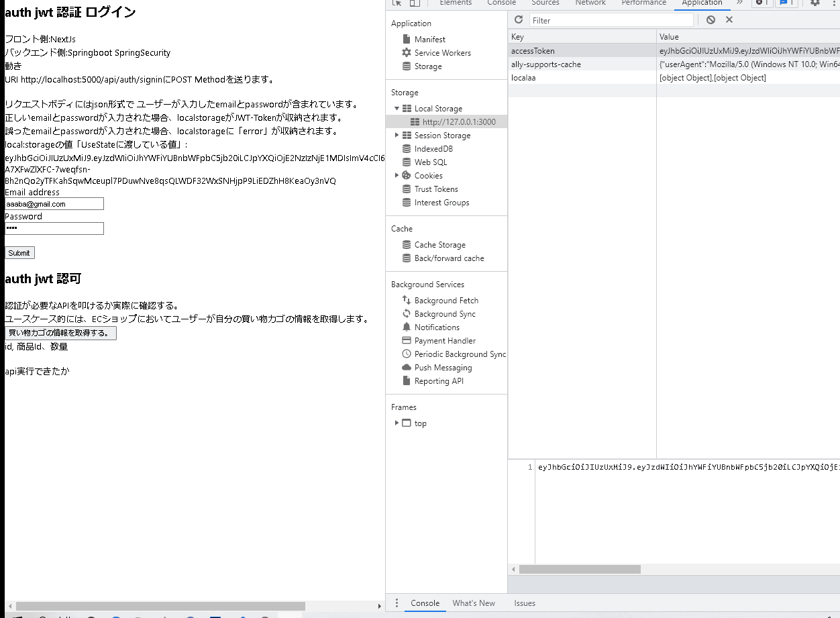Click the Push Messaging service icon
The image size is (840, 618).
click(406, 367)
